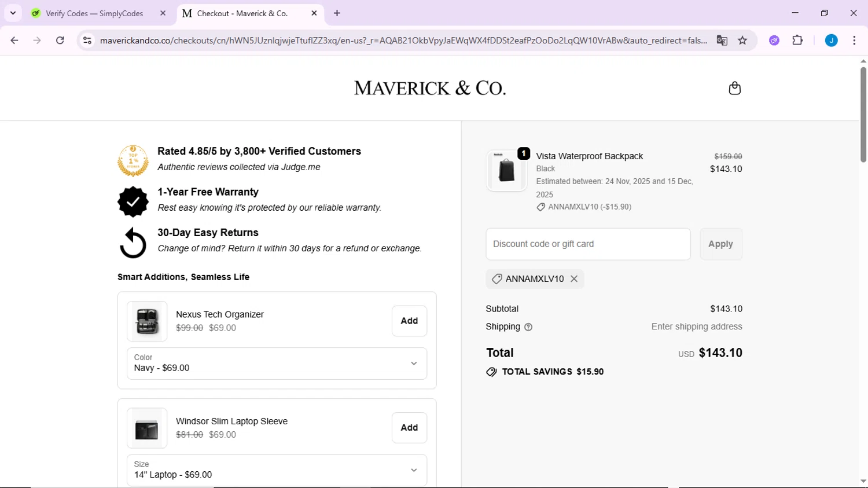Click the top 1% stores laurel badge
868x488 pixels.
pyautogui.click(x=133, y=160)
